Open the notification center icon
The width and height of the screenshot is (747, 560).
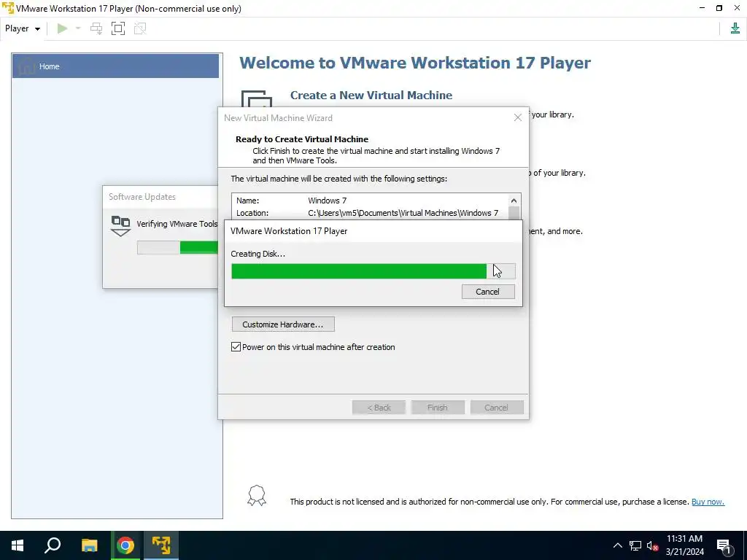(724, 545)
